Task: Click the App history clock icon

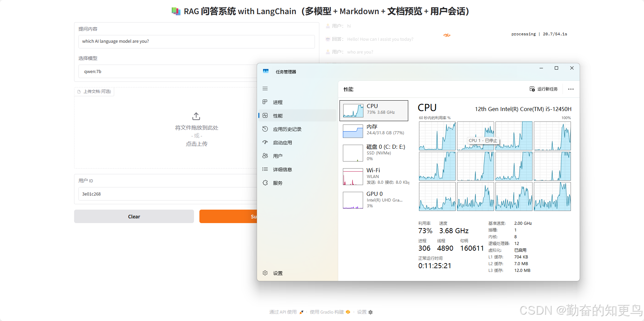Action: [265, 129]
